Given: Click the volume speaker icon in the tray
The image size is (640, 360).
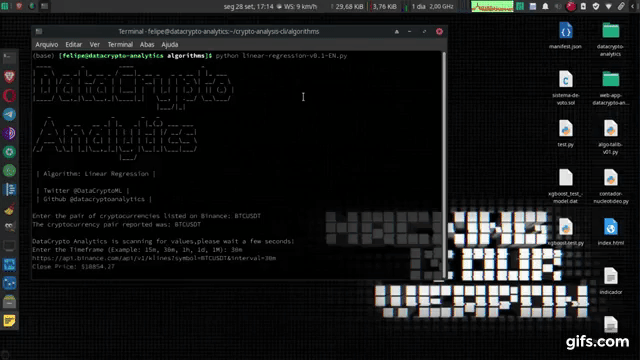Looking at the screenshot, I should pyautogui.click(x=558, y=6).
